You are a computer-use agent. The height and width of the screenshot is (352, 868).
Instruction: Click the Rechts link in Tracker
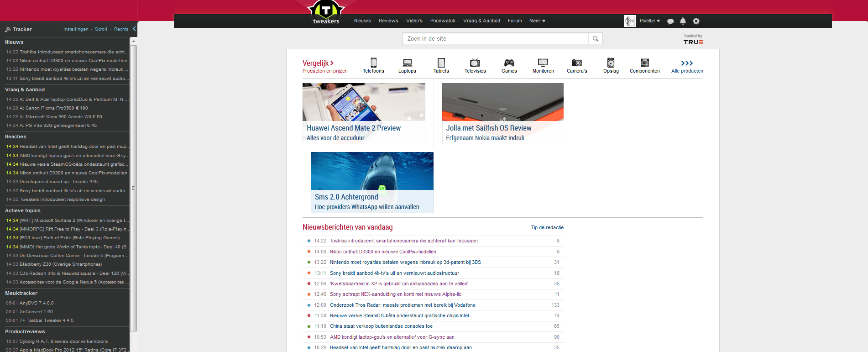pos(121,29)
